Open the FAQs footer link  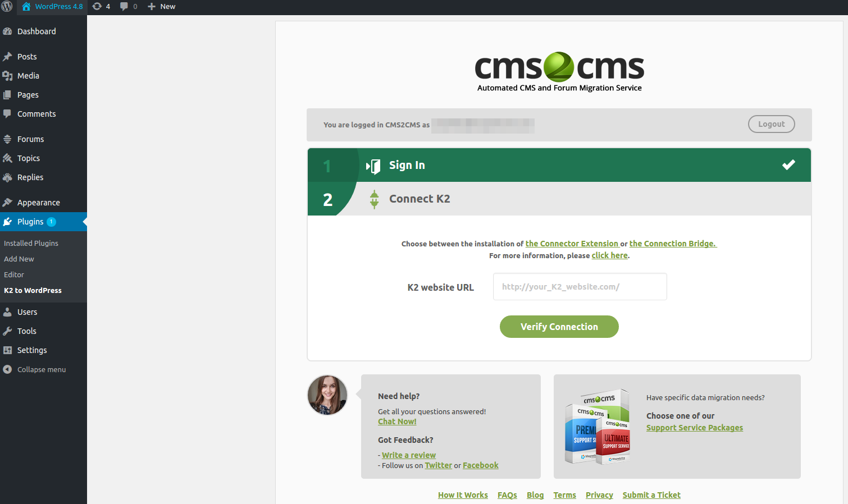pyautogui.click(x=507, y=495)
